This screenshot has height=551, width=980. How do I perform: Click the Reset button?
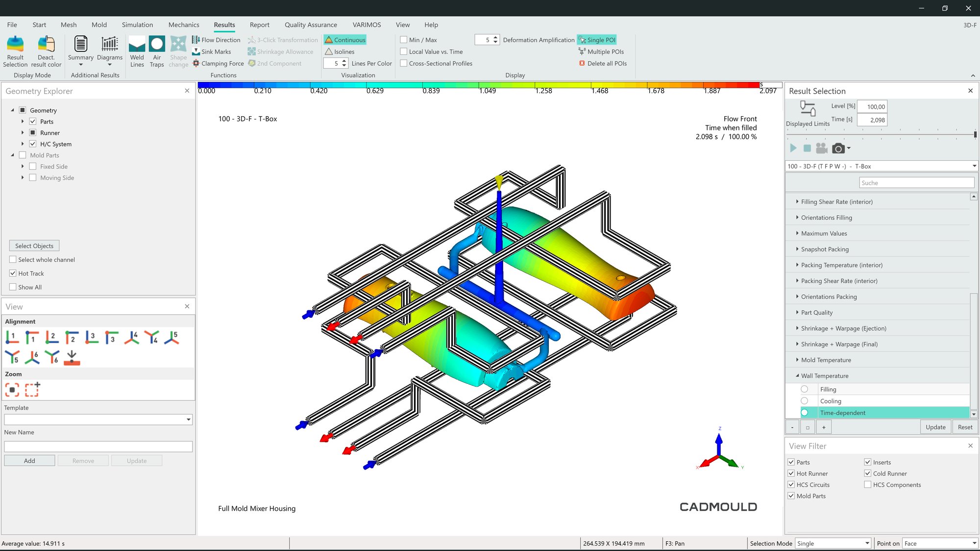coord(965,427)
